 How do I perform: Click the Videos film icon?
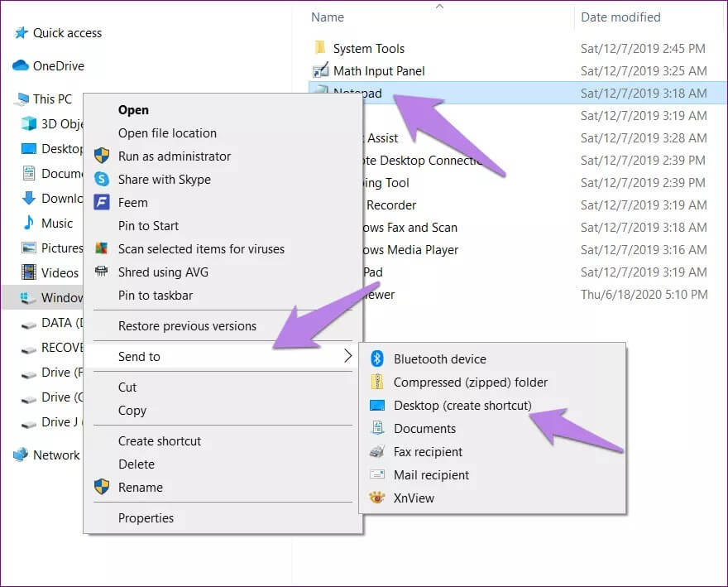[x=29, y=272]
